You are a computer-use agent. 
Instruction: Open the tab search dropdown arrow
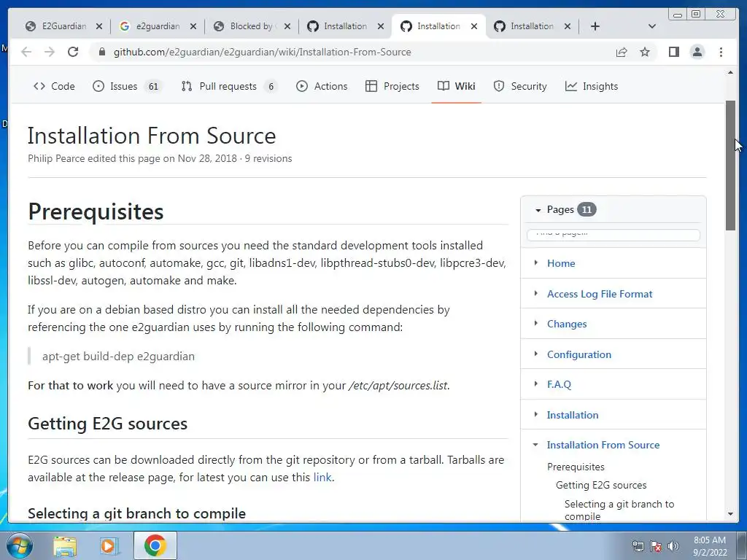click(652, 26)
